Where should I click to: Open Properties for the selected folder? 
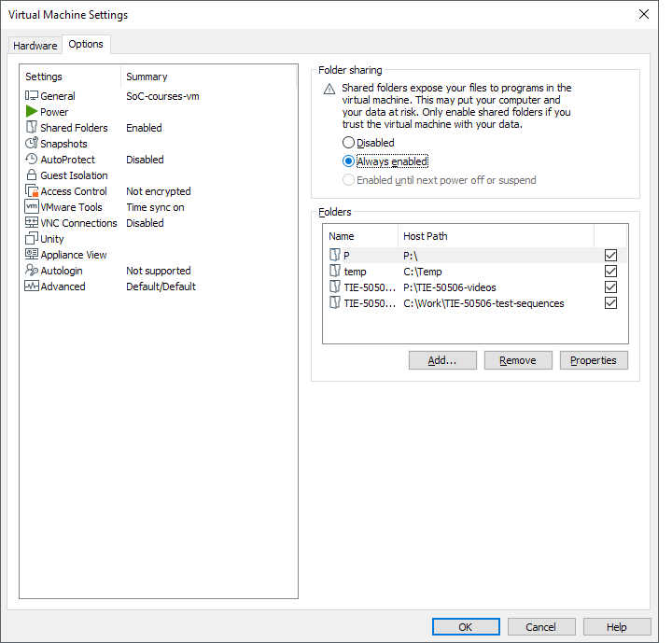point(594,360)
